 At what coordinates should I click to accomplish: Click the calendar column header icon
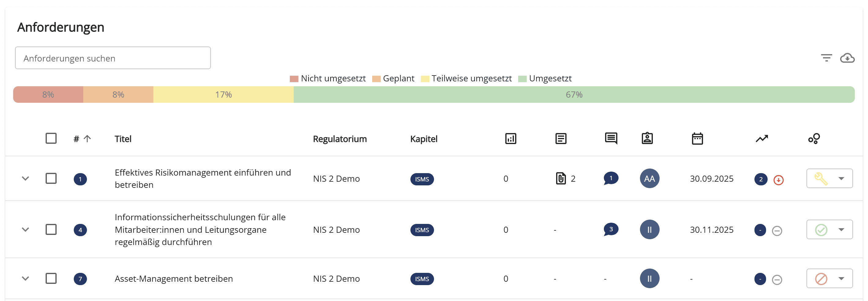pyautogui.click(x=697, y=139)
